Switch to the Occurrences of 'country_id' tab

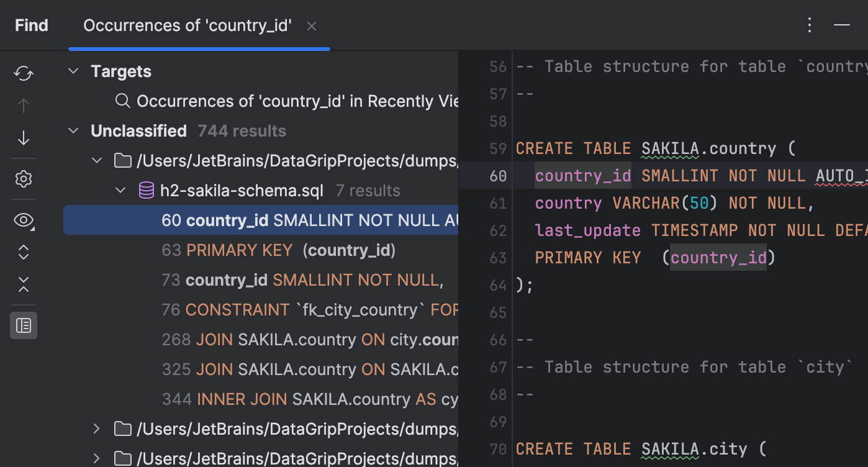(187, 25)
